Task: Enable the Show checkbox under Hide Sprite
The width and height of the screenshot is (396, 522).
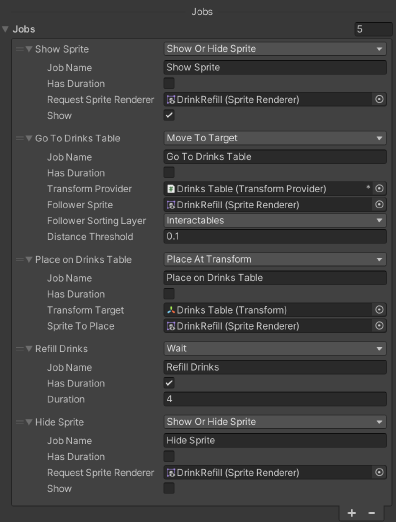Action: point(169,488)
